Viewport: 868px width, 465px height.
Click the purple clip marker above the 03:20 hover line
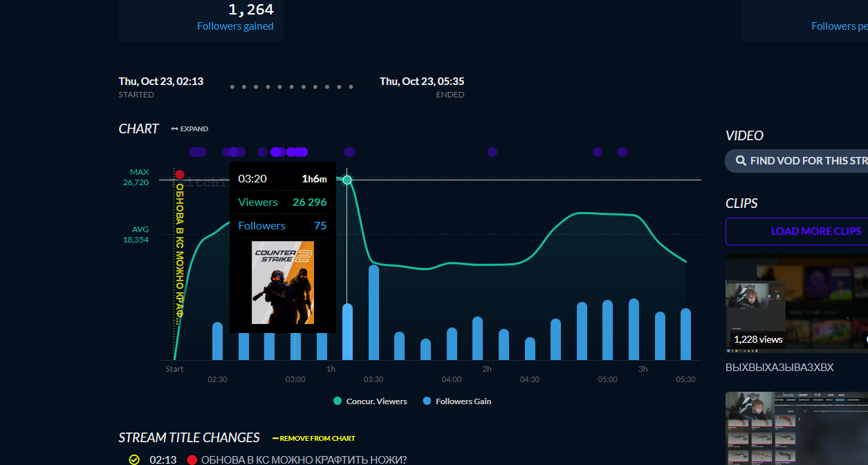click(349, 152)
